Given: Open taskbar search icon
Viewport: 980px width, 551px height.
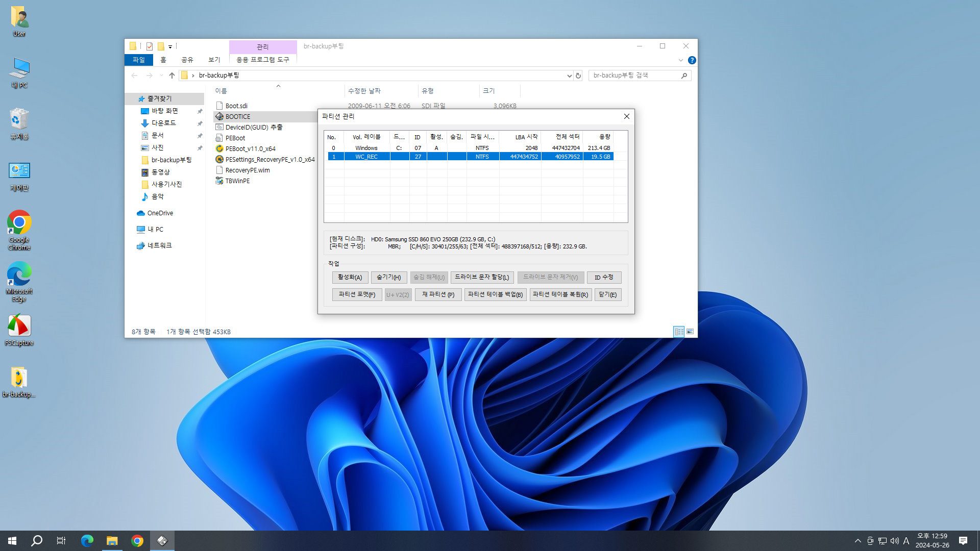Looking at the screenshot, I should point(37,541).
